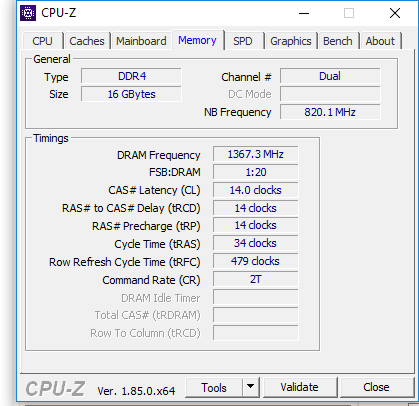The width and height of the screenshot is (419, 406).
Task: Select the Mainboard tab
Action: click(x=141, y=41)
